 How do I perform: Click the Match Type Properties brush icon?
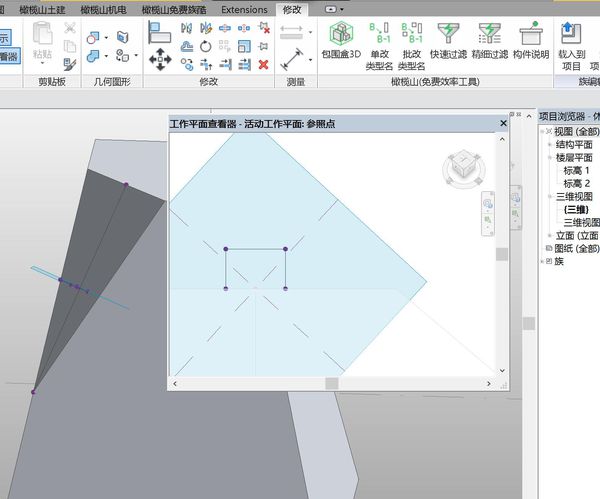point(70,64)
